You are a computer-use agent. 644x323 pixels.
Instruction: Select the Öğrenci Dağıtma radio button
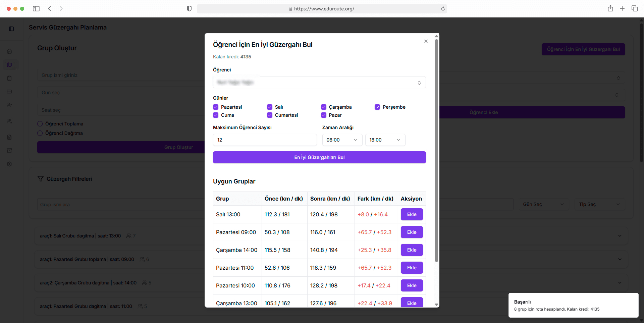pyautogui.click(x=40, y=133)
